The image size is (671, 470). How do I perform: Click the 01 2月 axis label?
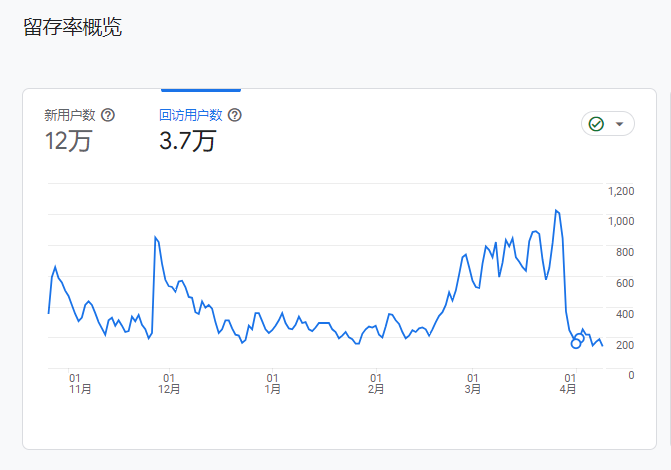click(x=375, y=384)
